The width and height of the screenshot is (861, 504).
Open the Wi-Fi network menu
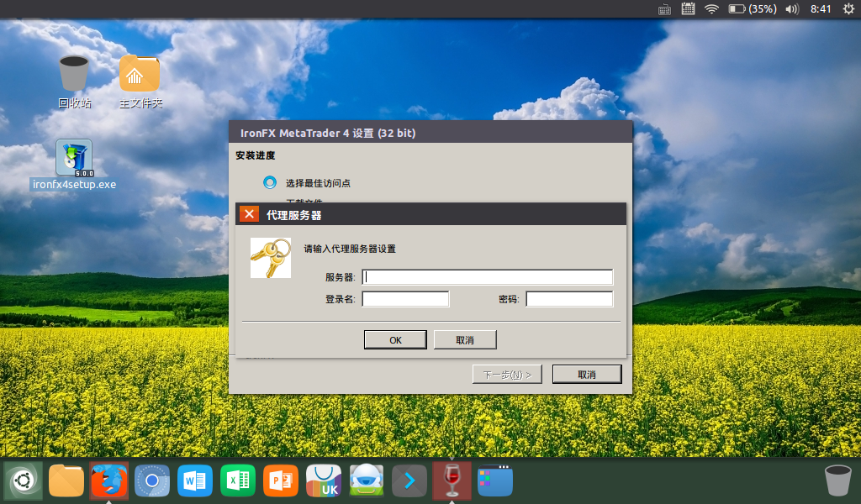711,8
